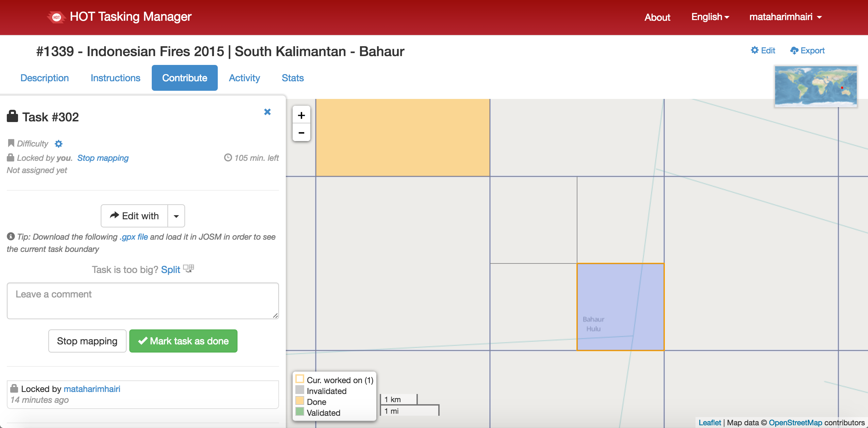Zoom in on the map
Screen dimensions: 868x428
(301, 116)
